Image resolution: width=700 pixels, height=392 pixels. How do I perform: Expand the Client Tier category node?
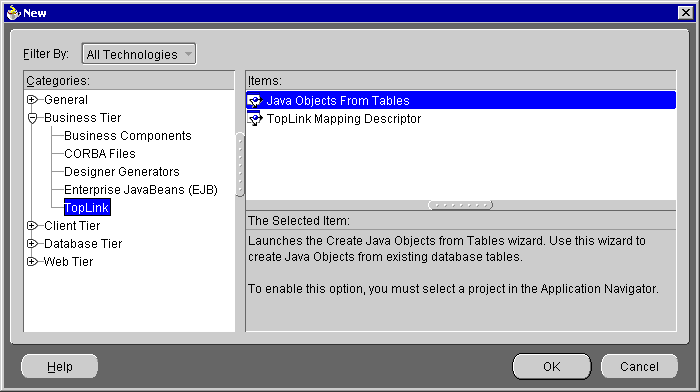tap(32, 225)
